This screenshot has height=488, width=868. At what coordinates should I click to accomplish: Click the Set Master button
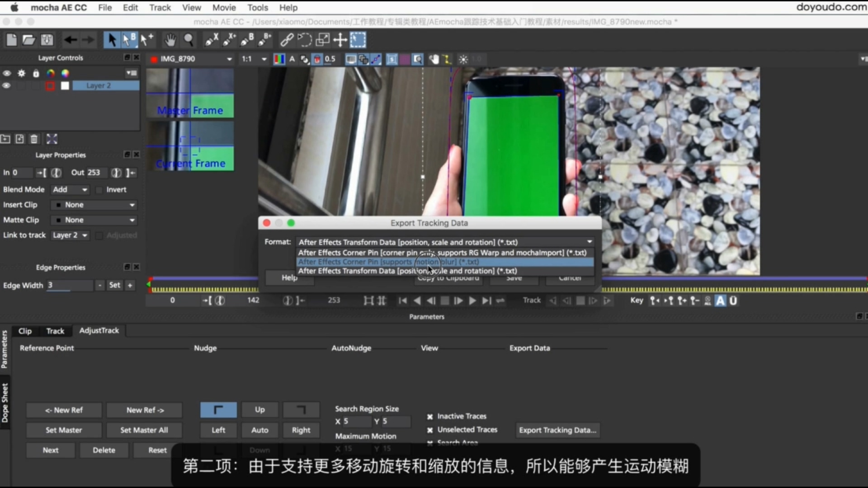pyautogui.click(x=64, y=431)
